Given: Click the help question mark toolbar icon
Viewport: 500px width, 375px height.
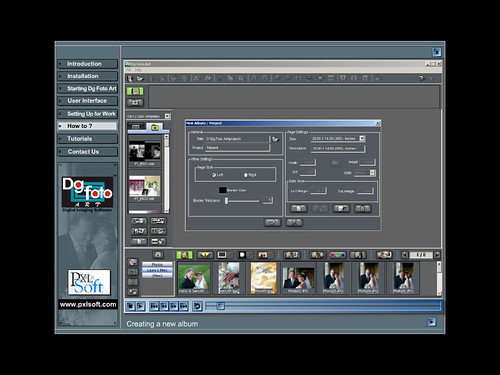Looking at the screenshot, I should coord(421,78).
